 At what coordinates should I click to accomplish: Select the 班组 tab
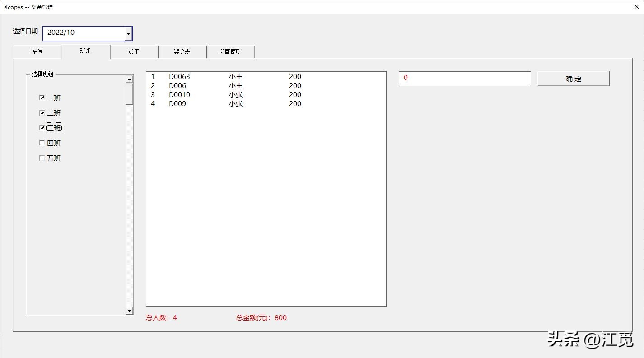(86, 51)
